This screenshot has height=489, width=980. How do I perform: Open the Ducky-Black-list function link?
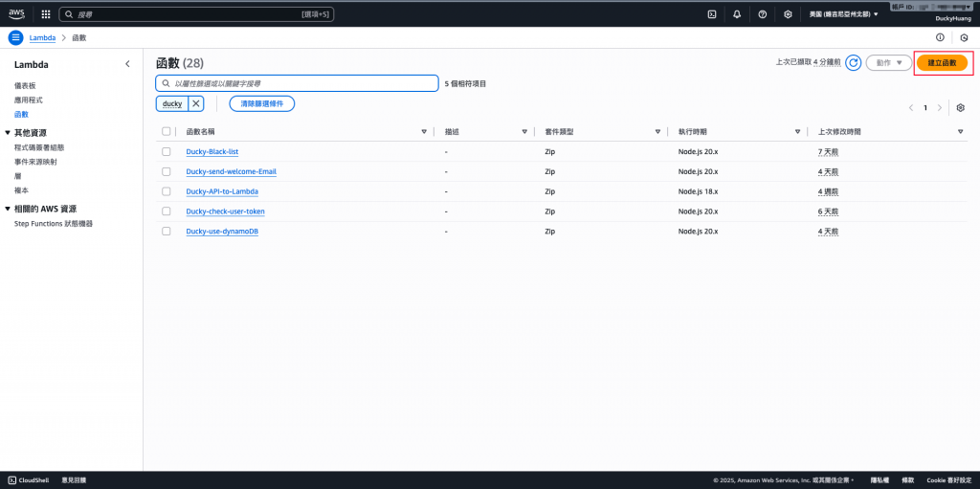click(212, 152)
